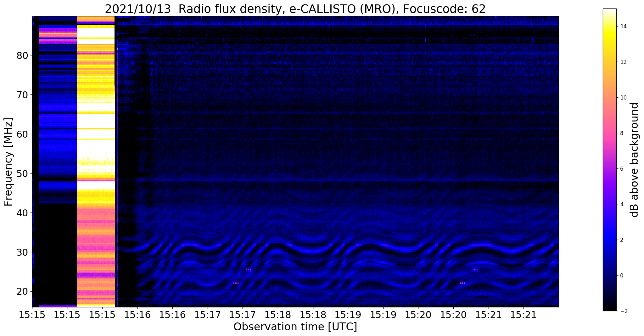Click the 4 tick label on the colorbar
The width and height of the screenshot is (644, 336).
pyautogui.click(x=621, y=204)
